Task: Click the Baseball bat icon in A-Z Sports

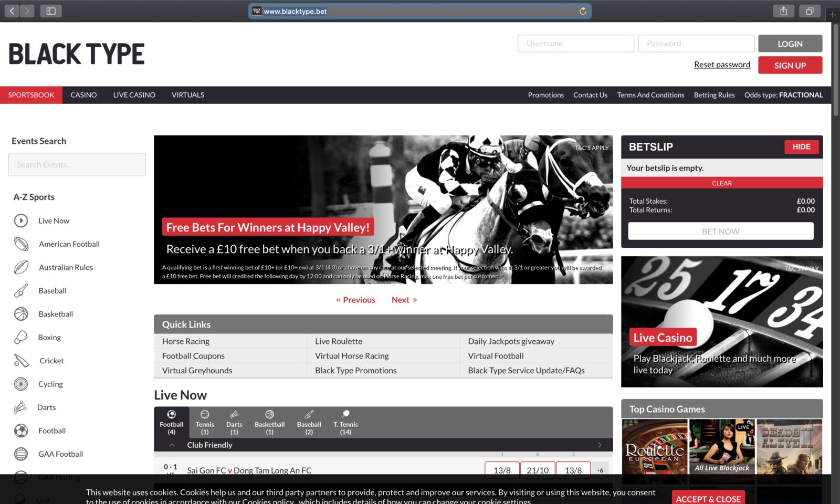Action: pyautogui.click(x=20, y=290)
